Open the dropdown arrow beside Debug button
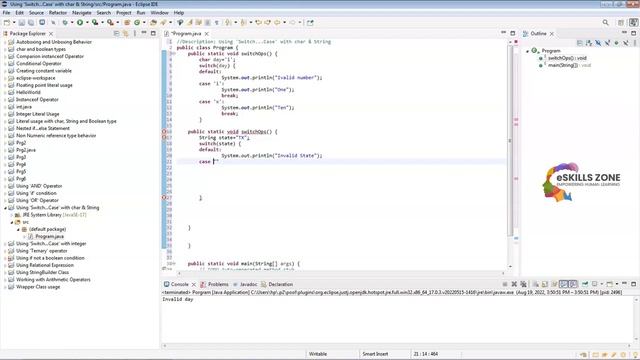The height and width of the screenshot is (360, 640). [x=72, y=23]
